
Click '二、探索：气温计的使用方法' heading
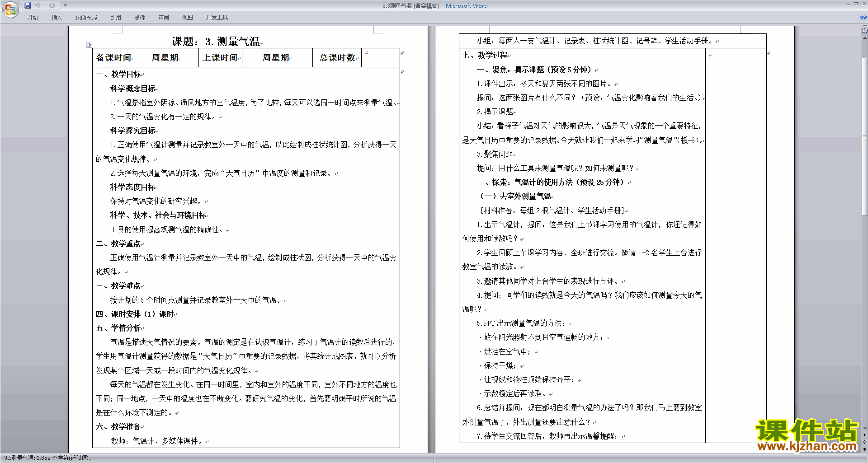point(551,182)
